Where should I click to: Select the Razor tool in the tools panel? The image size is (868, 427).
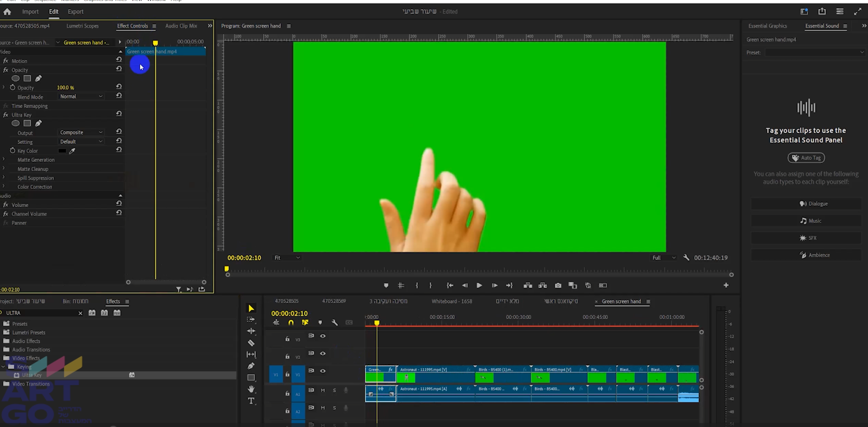coord(251,343)
